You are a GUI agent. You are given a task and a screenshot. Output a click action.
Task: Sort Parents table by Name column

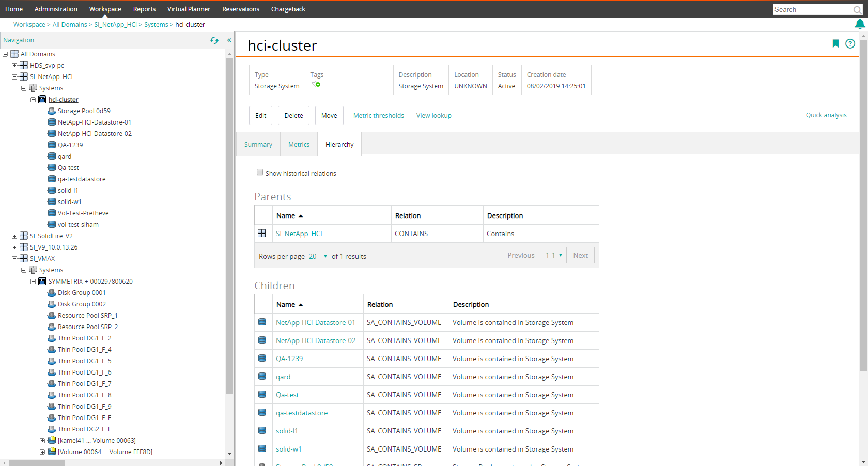click(290, 215)
